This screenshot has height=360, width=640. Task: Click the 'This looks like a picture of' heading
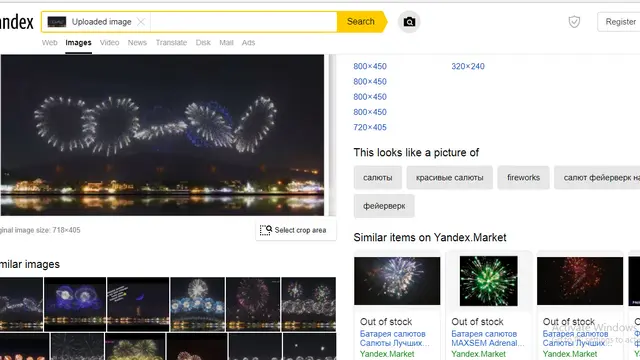pos(416,153)
